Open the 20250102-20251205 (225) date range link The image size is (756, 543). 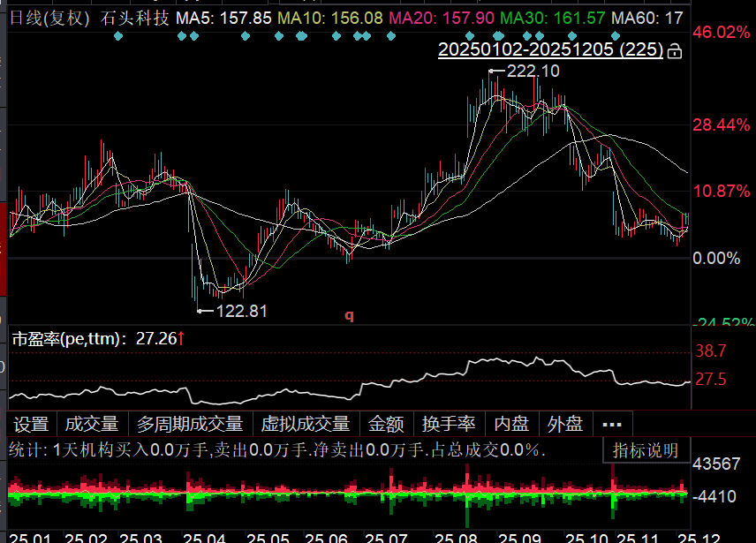pos(550,49)
